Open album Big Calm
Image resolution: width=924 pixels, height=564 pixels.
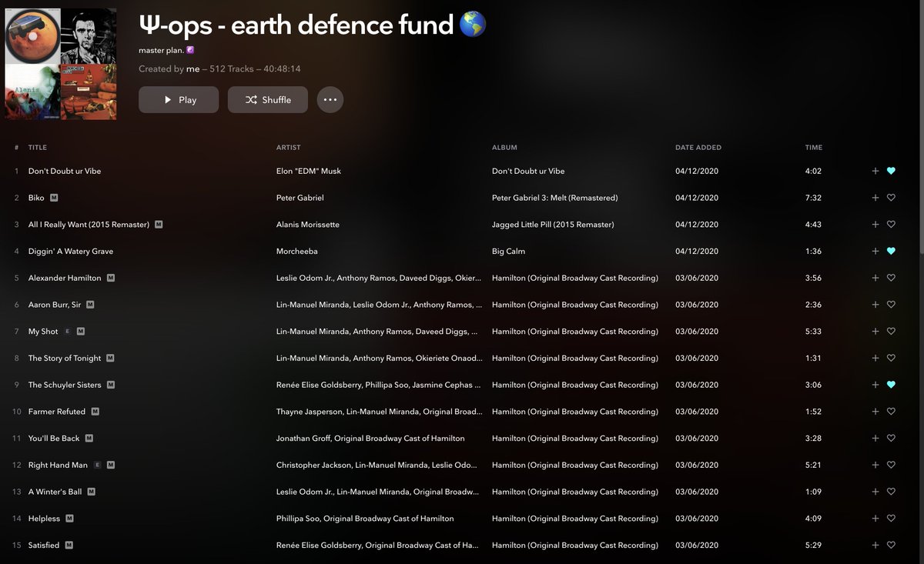pos(509,252)
